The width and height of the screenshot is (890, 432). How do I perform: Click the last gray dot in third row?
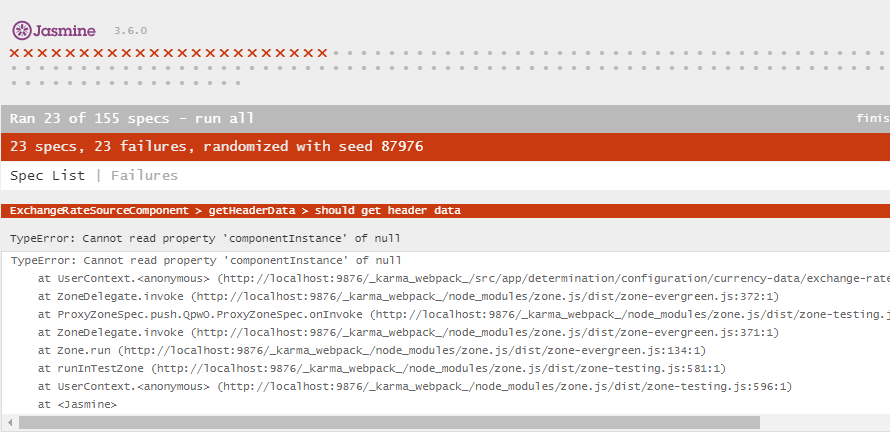(x=238, y=83)
